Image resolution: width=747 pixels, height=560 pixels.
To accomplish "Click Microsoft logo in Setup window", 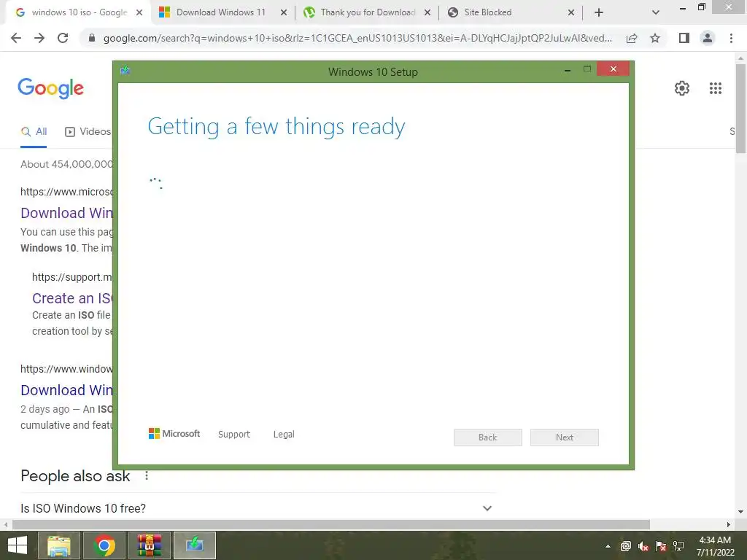I will click(174, 434).
